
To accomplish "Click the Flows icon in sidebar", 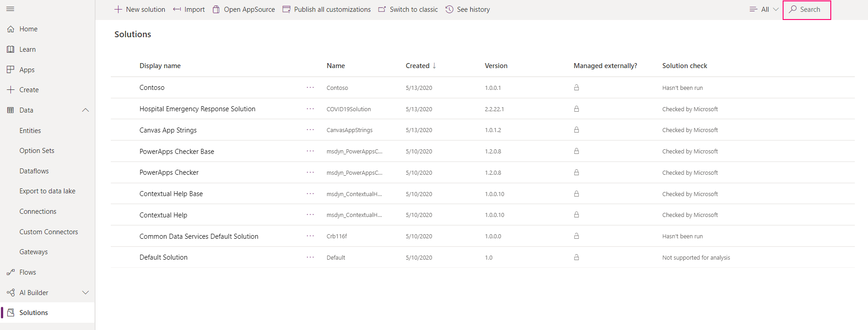I will tap(10, 272).
